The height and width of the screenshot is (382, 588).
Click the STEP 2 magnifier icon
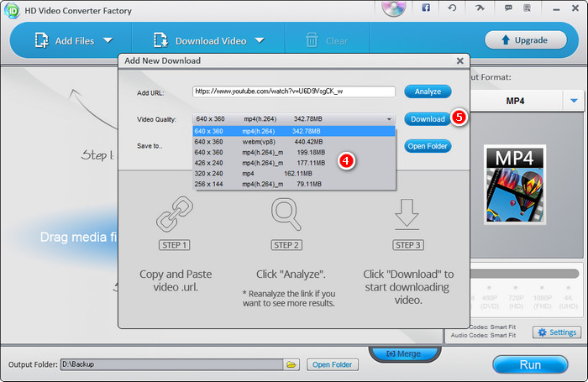[x=286, y=214]
